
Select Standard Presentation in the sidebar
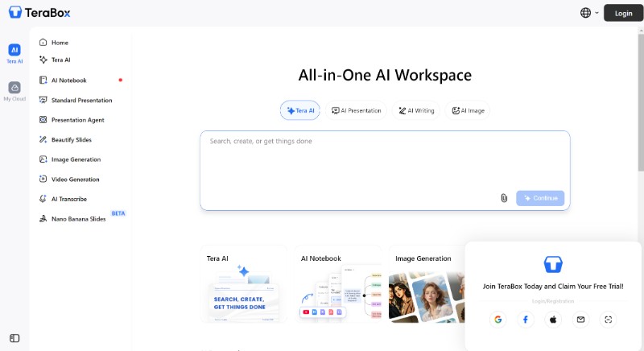pyautogui.click(x=80, y=100)
